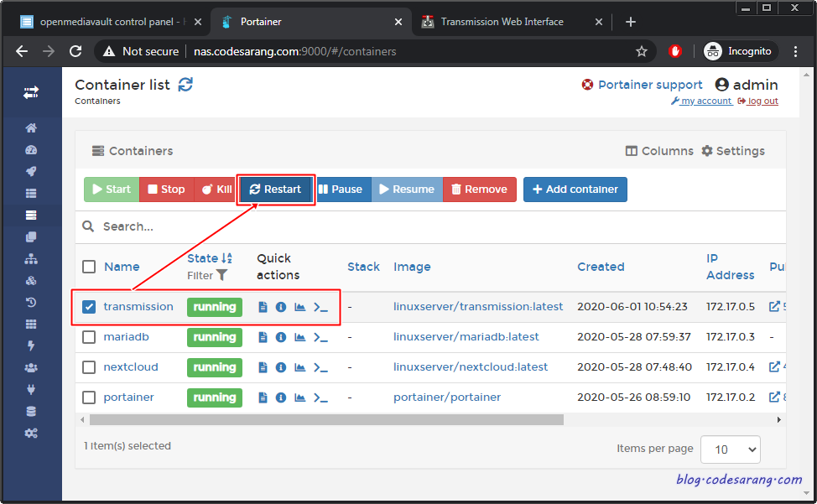This screenshot has height=504, width=817.
Task: Open the Extensions bolt icon in the sidebar
Action: pyautogui.click(x=31, y=346)
